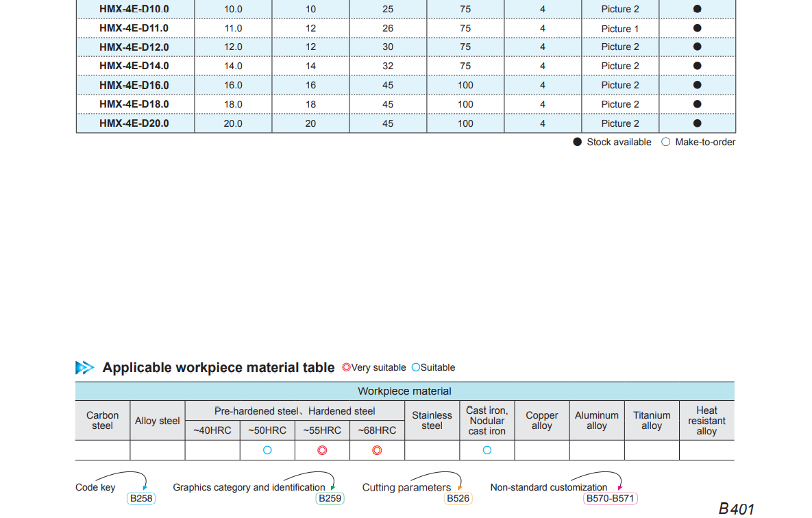The width and height of the screenshot is (812, 518).
Task: Click the blue arrow icon beside the table title
Action: click(x=85, y=368)
